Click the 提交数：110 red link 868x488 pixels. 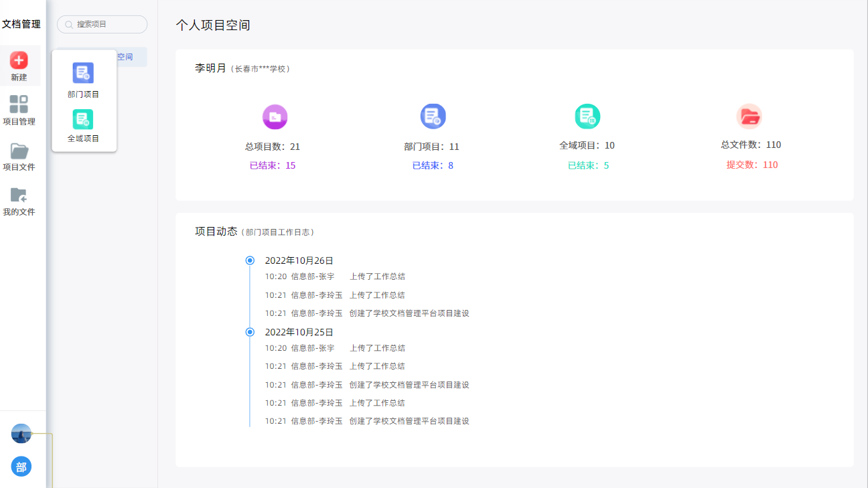751,165
